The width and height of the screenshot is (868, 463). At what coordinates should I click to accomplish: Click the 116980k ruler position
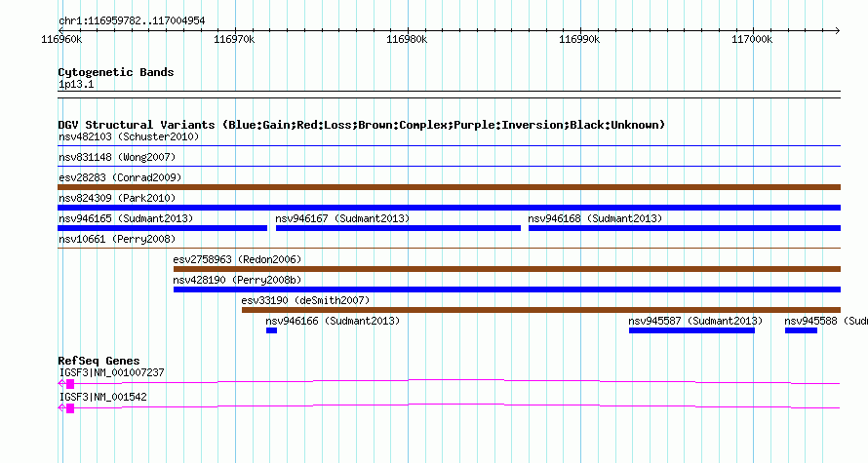click(407, 39)
